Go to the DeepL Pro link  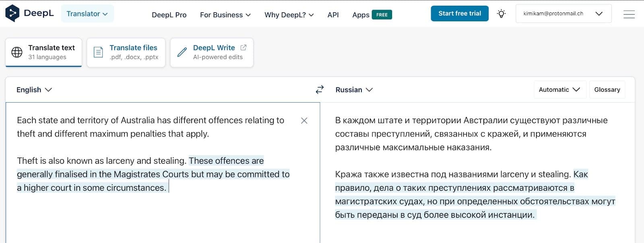pyautogui.click(x=169, y=15)
